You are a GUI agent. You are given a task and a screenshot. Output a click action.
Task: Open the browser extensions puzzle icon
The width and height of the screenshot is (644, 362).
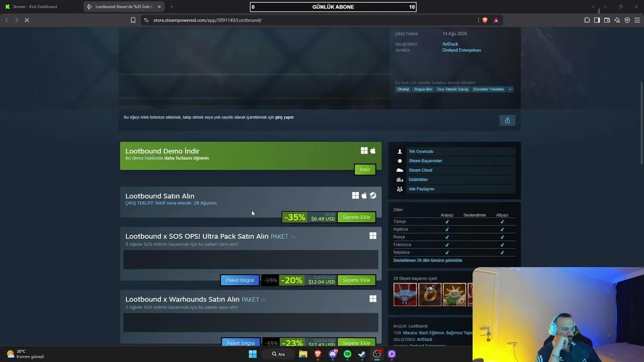point(587,20)
